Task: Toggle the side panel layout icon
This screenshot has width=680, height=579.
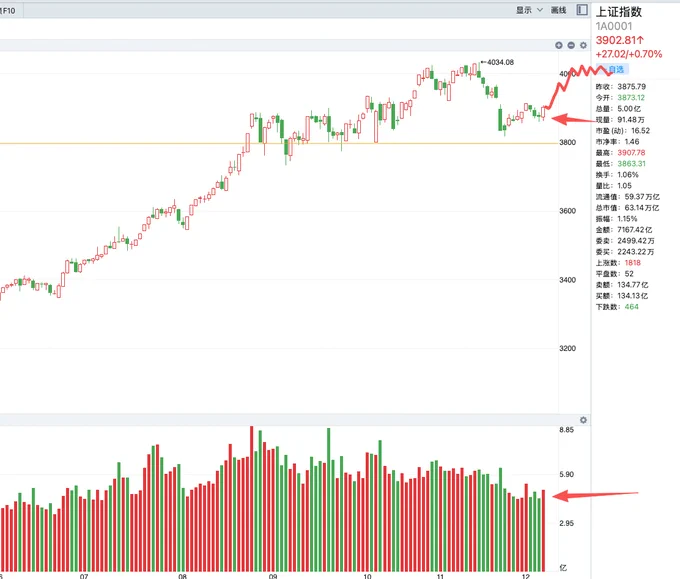Action: tap(582, 10)
